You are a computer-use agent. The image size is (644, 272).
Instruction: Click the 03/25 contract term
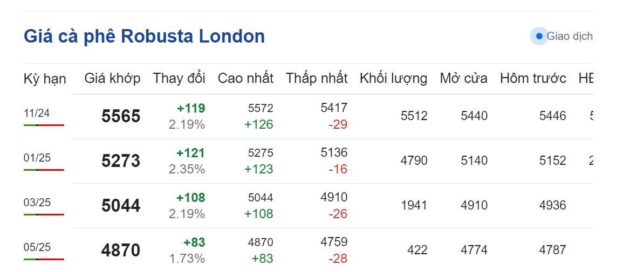(37, 203)
